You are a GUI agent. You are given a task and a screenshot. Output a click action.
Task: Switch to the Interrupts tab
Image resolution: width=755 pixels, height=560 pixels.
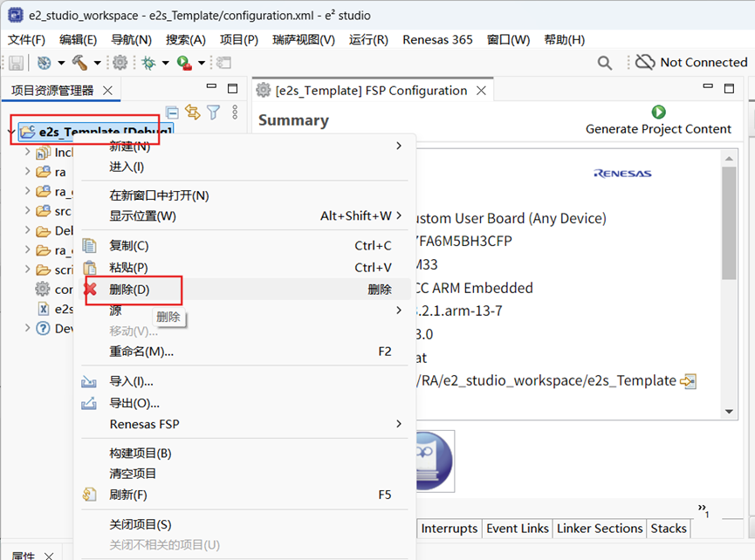450,529
